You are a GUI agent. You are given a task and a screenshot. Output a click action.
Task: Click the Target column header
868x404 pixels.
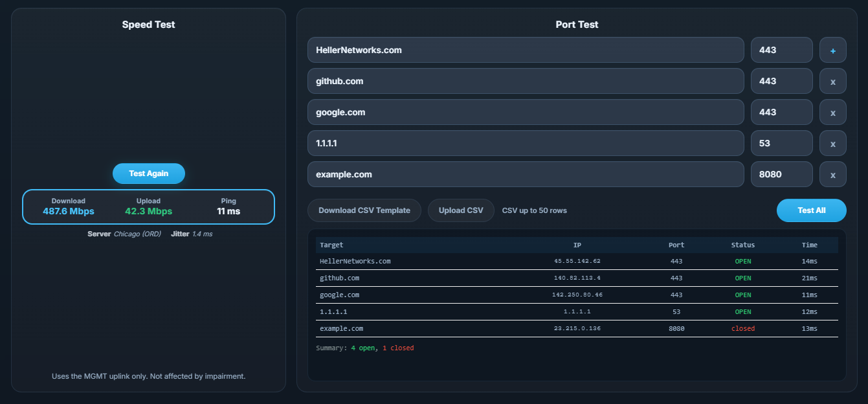[331, 245]
